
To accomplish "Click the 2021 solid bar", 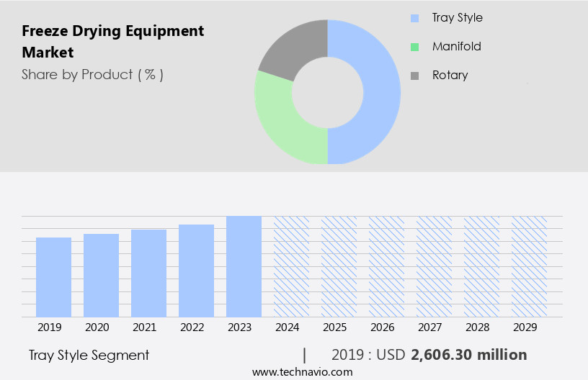I will click(x=148, y=273).
